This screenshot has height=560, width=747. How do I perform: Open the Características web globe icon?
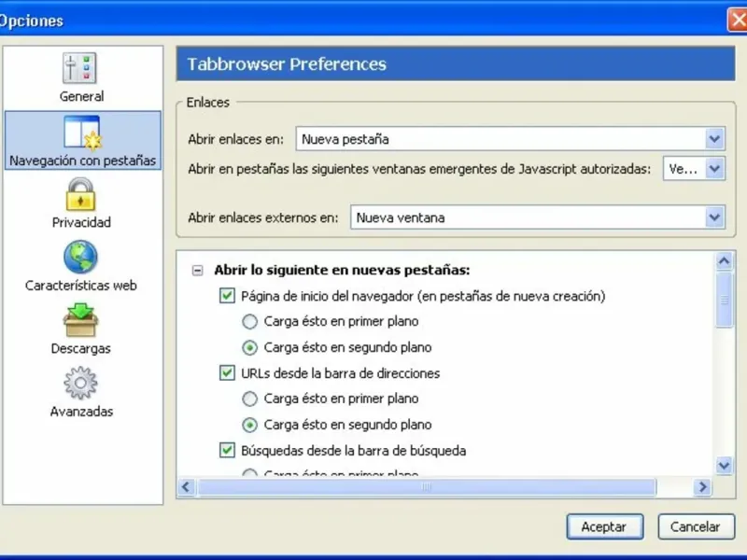[81, 258]
